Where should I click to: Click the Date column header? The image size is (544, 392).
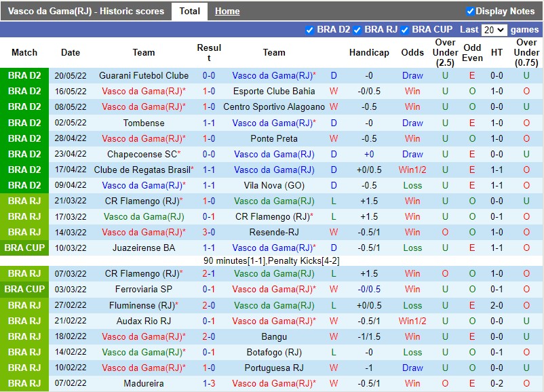tap(71, 52)
